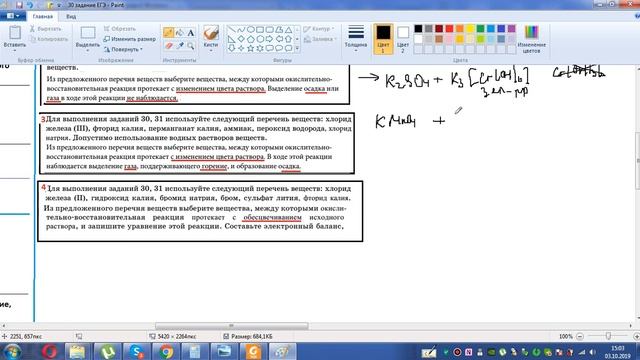Choose the Pentagon shape

click(251, 39)
